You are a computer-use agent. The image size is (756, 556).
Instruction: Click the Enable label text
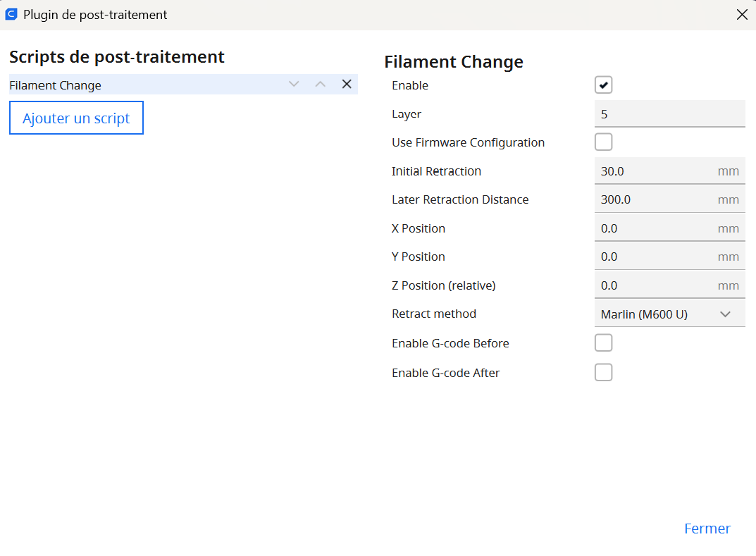410,85
